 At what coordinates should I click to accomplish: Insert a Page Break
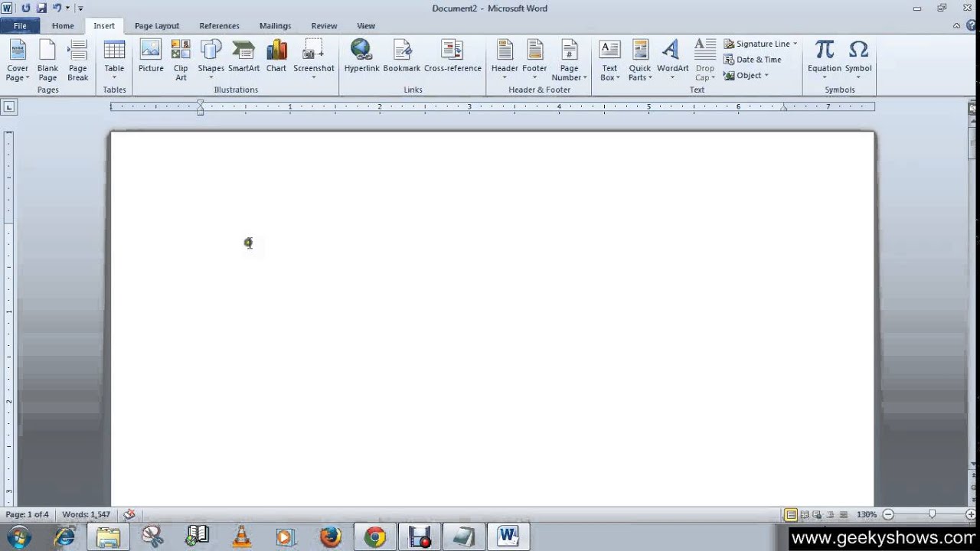[78, 60]
